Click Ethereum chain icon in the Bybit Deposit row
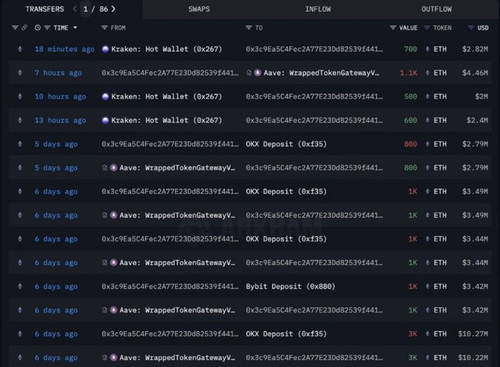This screenshot has width=500, height=367. point(20,286)
